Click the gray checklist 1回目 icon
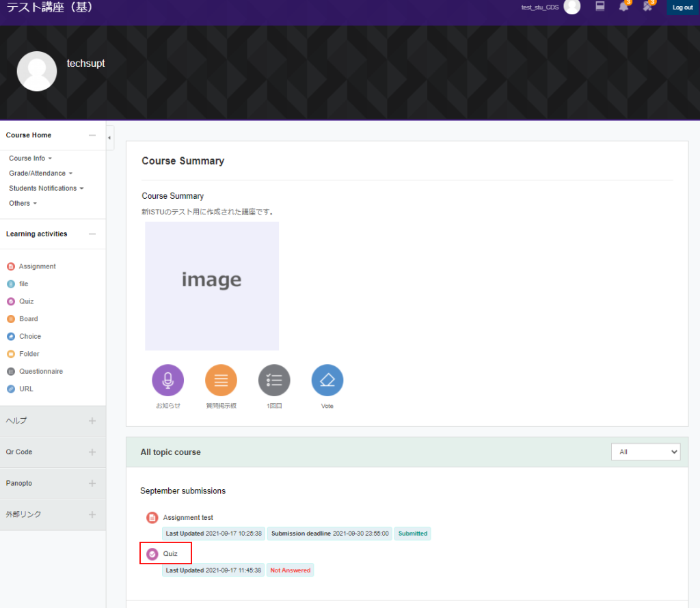The width and height of the screenshot is (700, 608). click(274, 381)
